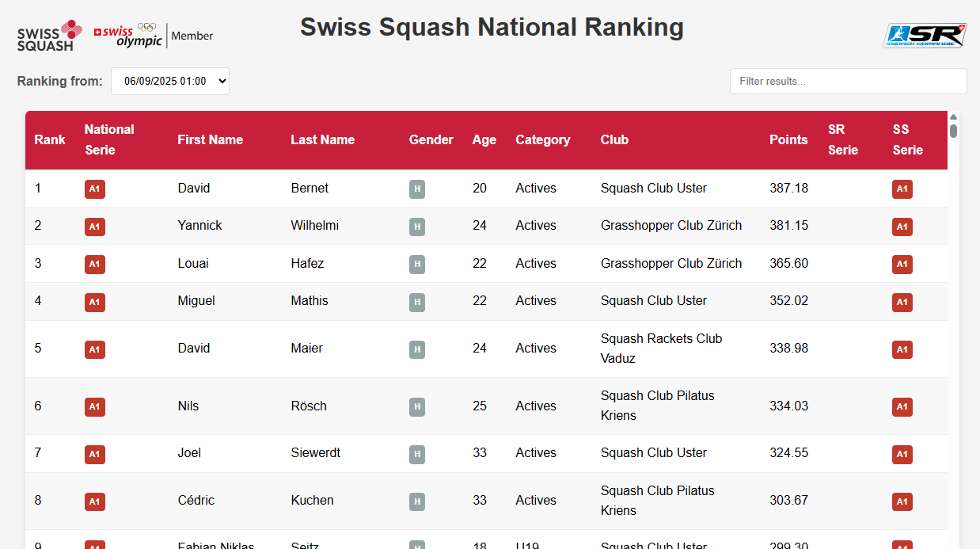Image resolution: width=980 pixels, height=549 pixels.
Task: Sort by the Points column header
Action: click(x=788, y=139)
